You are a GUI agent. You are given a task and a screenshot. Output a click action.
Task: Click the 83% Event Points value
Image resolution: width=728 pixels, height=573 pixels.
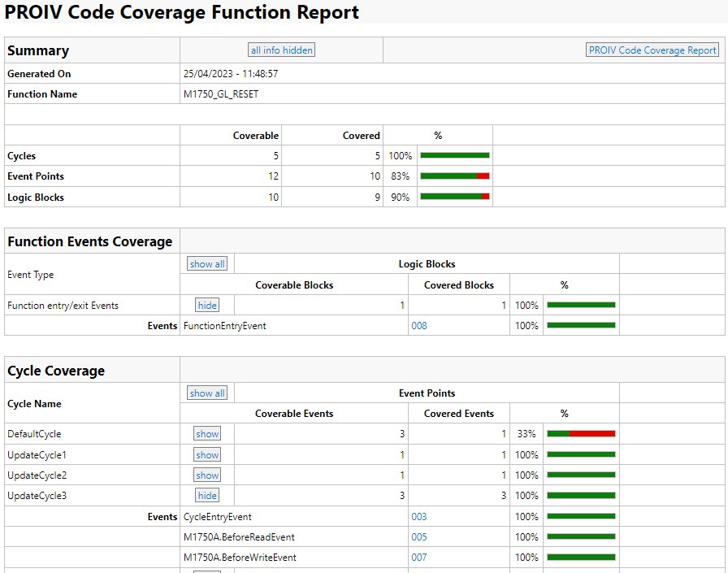pyautogui.click(x=401, y=176)
